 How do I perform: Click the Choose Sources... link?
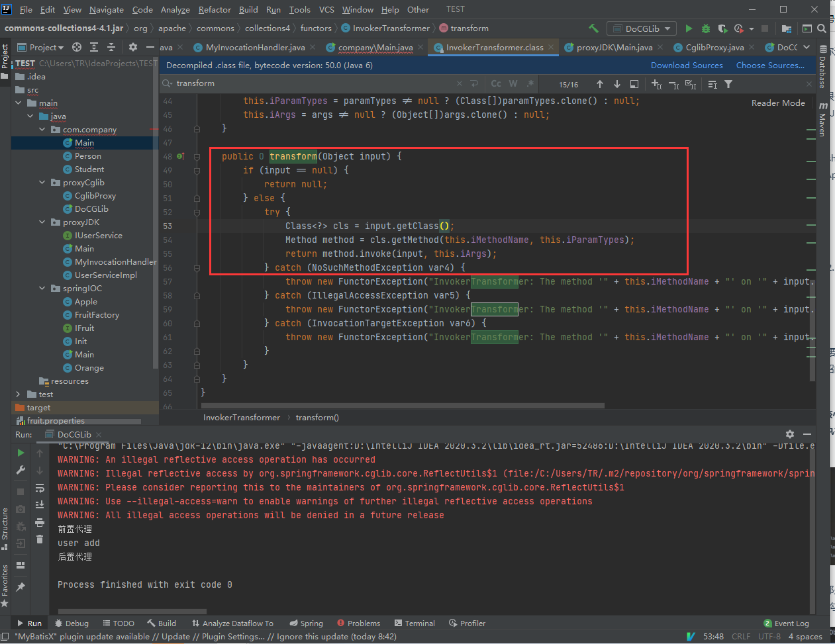[x=770, y=66]
